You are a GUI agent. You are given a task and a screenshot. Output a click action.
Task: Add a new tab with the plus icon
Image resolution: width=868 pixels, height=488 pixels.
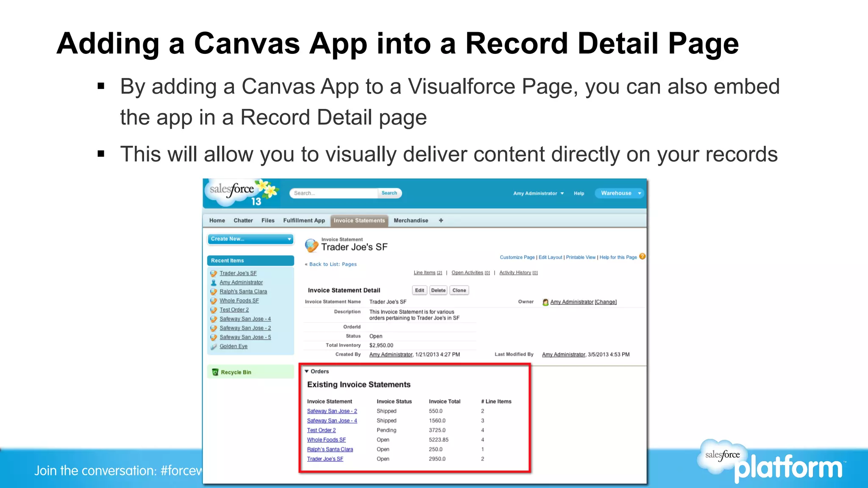[441, 220]
